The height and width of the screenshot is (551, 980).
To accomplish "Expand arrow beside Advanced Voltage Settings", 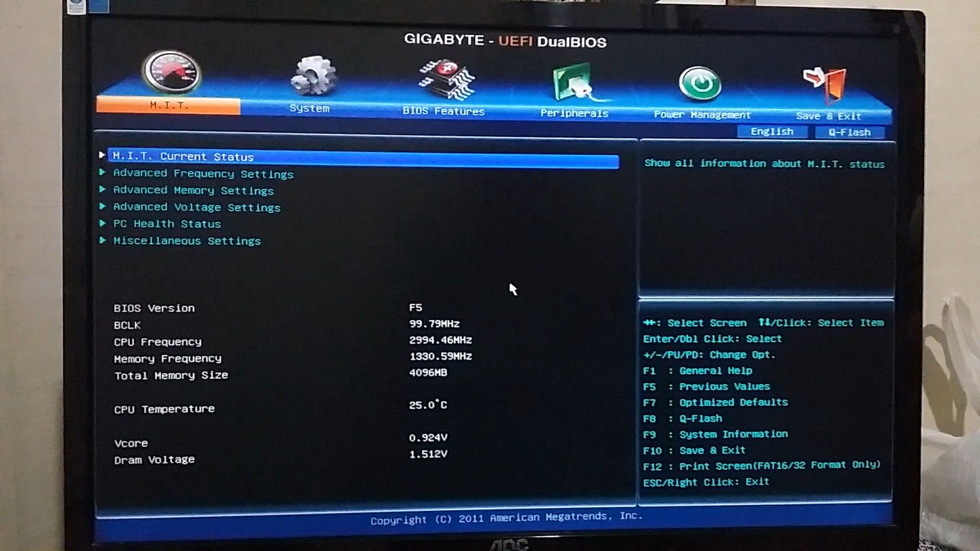I will tap(103, 206).
